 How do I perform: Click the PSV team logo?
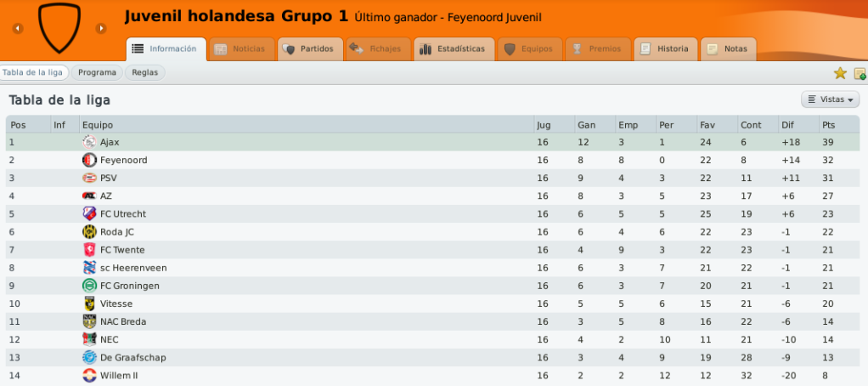[x=89, y=179]
